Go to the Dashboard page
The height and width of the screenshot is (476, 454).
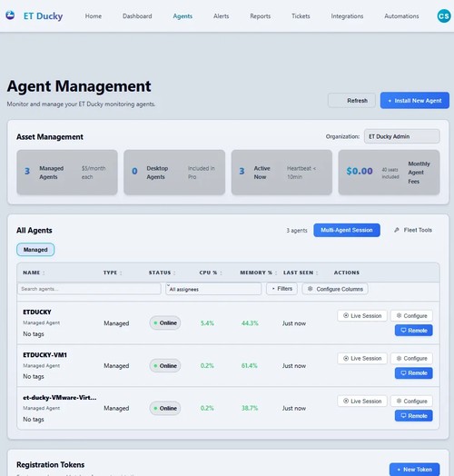tap(137, 16)
